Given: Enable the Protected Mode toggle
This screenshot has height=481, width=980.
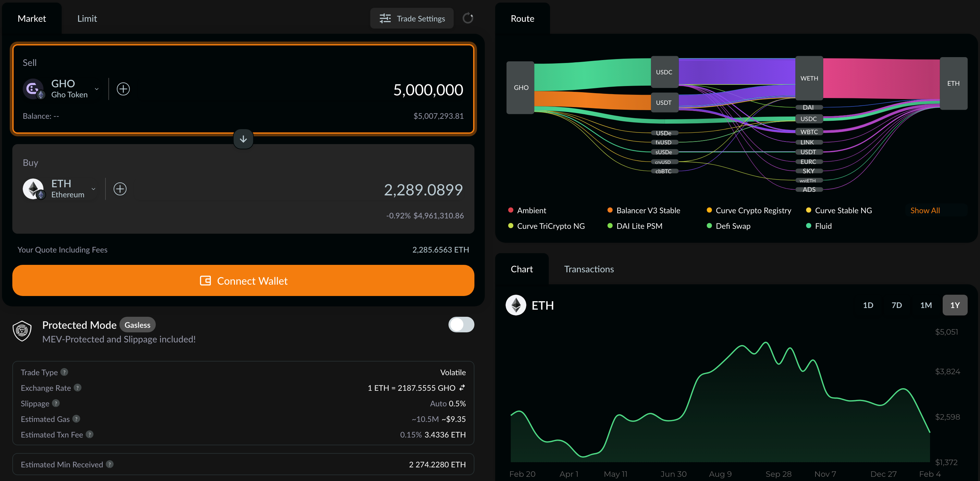Looking at the screenshot, I should [x=461, y=325].
